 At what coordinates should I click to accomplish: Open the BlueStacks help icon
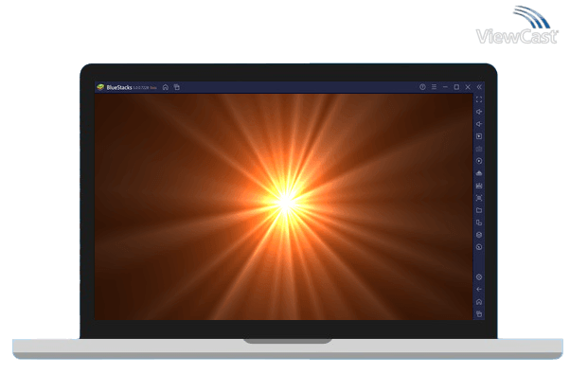coord(422,87)
